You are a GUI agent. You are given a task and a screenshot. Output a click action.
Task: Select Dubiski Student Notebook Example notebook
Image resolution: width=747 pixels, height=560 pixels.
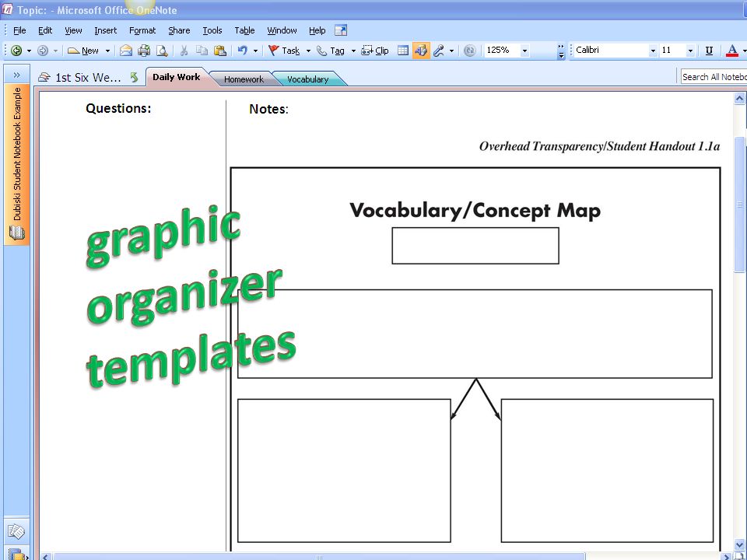click(16, 164)
